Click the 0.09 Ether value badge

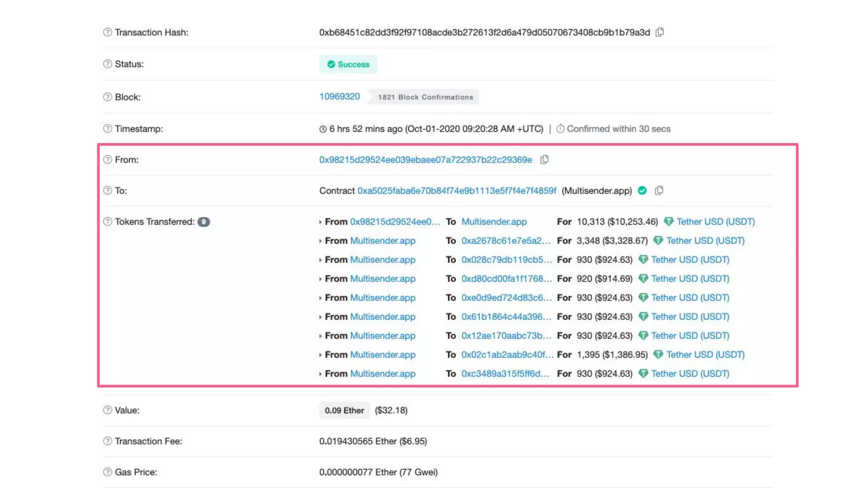pyautogui.click(x=344, y=410)
